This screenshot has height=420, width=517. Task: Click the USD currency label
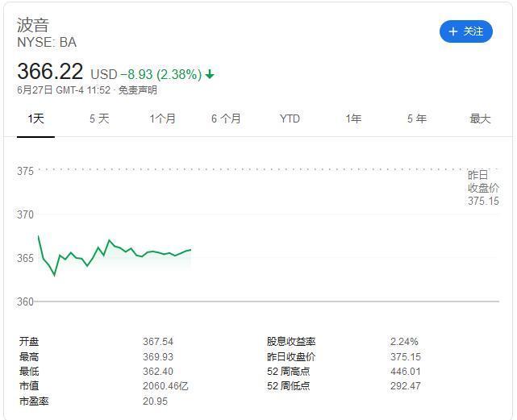coord(104,74)
